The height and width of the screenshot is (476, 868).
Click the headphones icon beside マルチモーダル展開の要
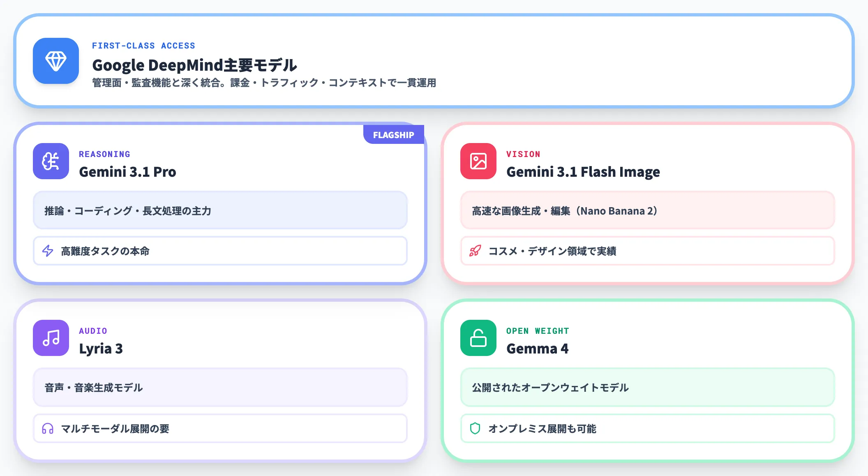pyautogui.click(x=48, y=428)
